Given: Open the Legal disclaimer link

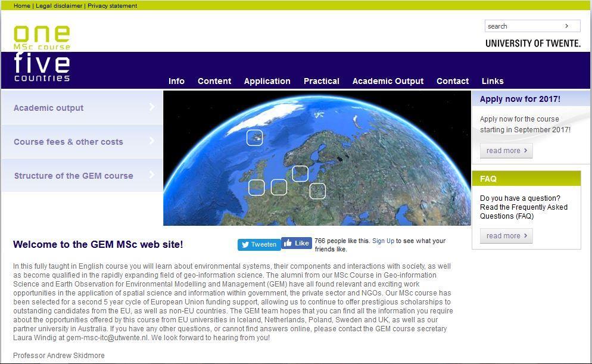Looking at the screenshot, I should tap(59, 6).
